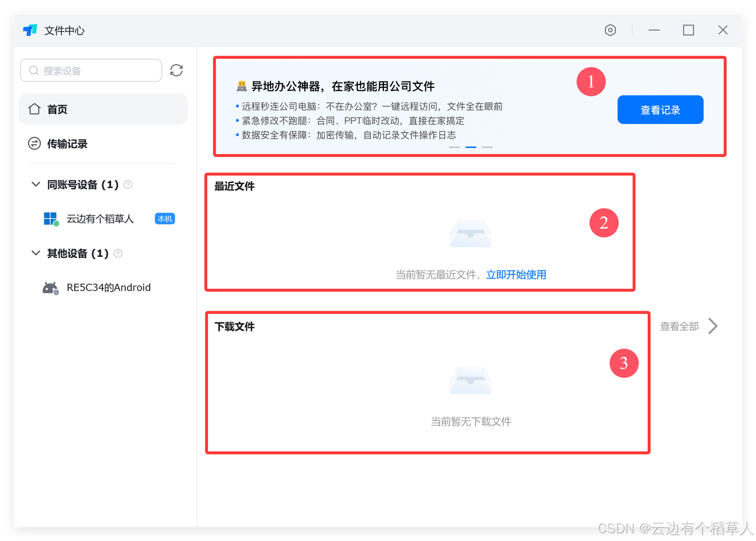Click the Android icon for RE5C34的Android
The image size is (756, 541).
pos(51,288)
